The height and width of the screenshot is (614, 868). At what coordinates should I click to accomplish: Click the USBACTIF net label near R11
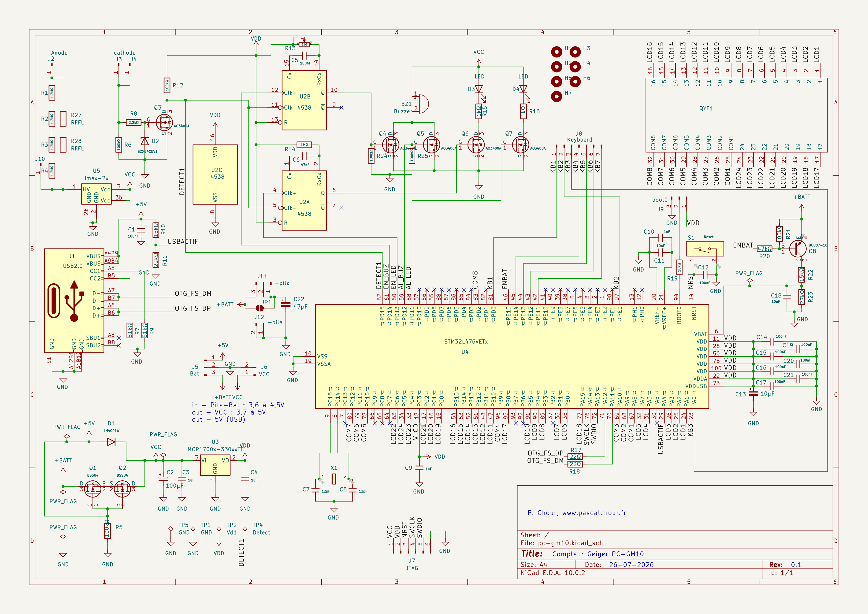(183, 241)
